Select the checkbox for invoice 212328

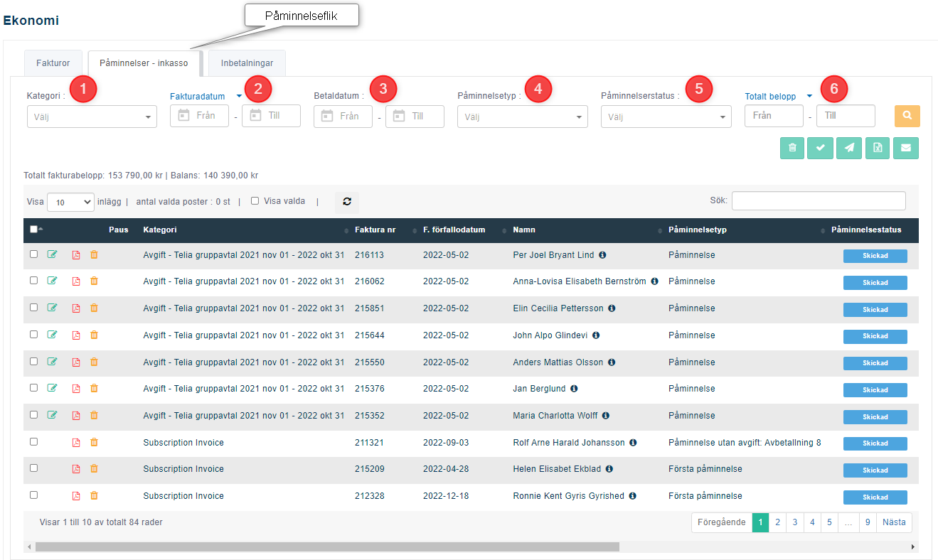pyautogui.click(x=33, y=495)
